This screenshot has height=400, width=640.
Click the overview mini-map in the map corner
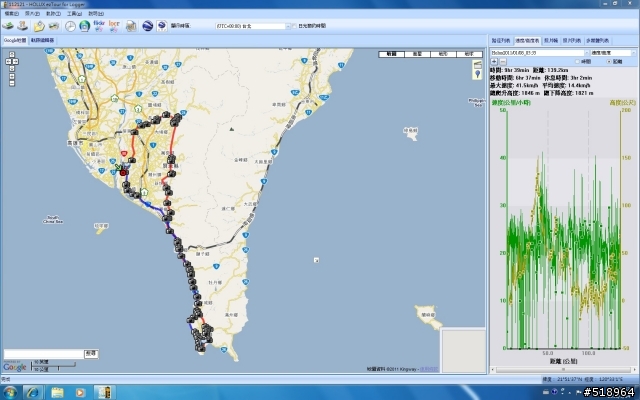[463, 351]
